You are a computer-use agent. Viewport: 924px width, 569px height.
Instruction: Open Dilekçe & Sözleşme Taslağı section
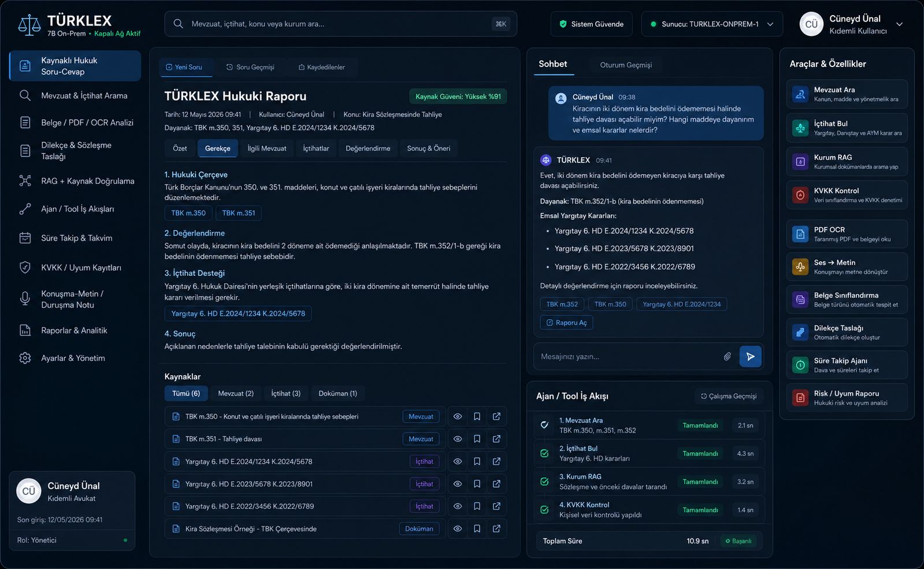75,151
